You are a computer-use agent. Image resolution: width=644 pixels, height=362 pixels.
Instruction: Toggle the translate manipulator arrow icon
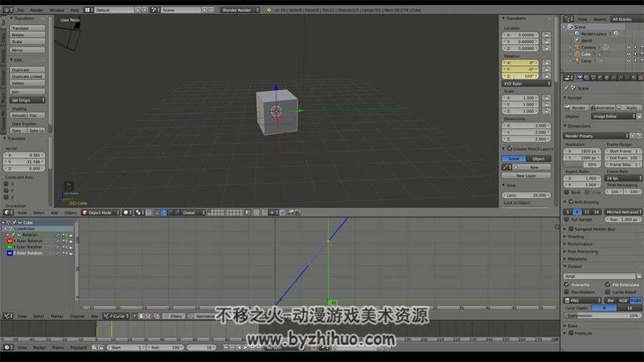tap(163, 212)
